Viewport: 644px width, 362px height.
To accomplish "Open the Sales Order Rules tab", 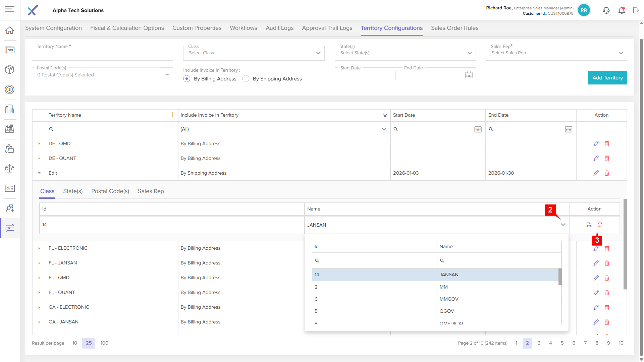I will coord(454,28).
